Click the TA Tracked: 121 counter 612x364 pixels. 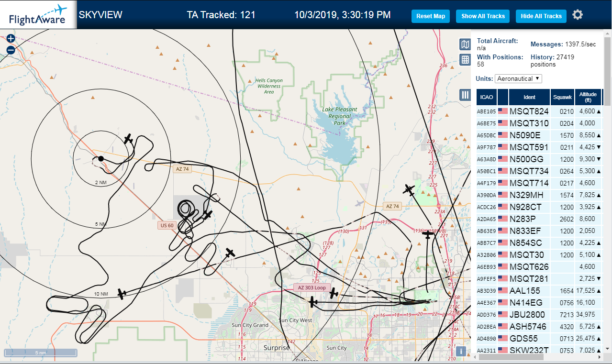pos(221,15)
